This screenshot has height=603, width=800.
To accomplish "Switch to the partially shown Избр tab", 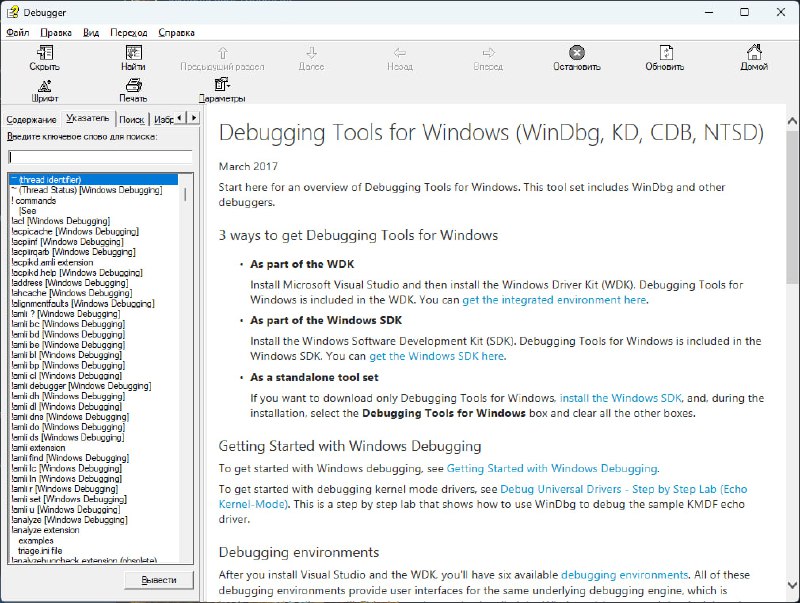I will point(163,119).
